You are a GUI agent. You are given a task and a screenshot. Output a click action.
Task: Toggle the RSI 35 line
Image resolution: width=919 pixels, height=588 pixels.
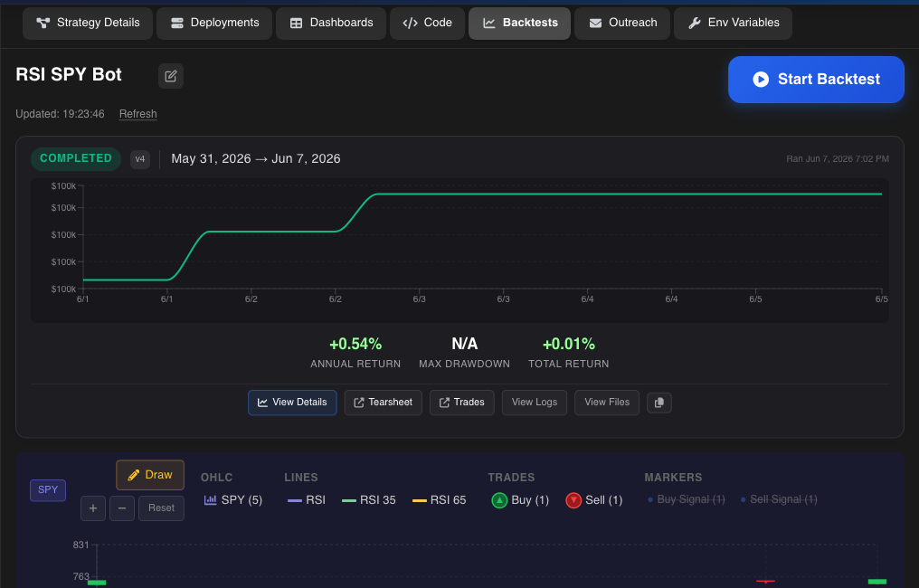pyautogui.click(x=369, y=500)
